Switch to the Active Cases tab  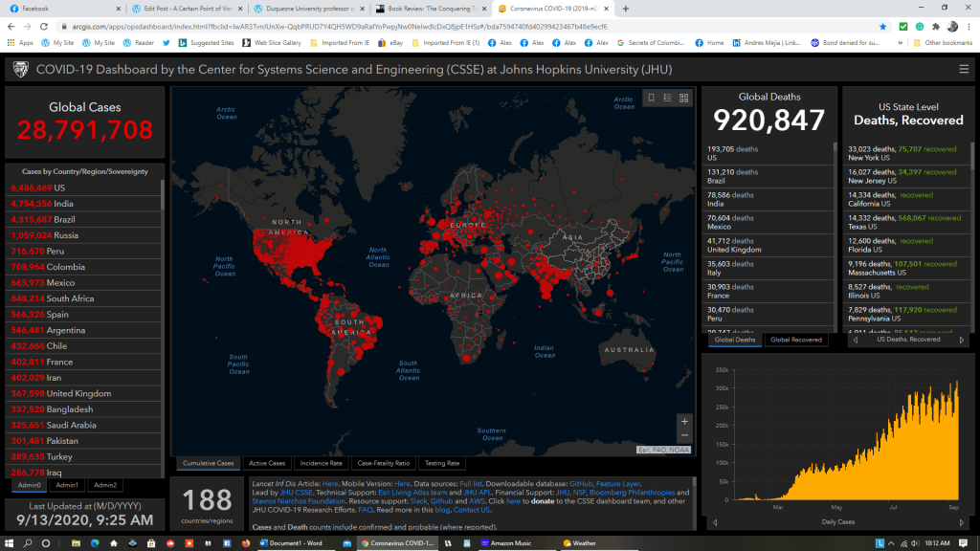coord(267,463)
